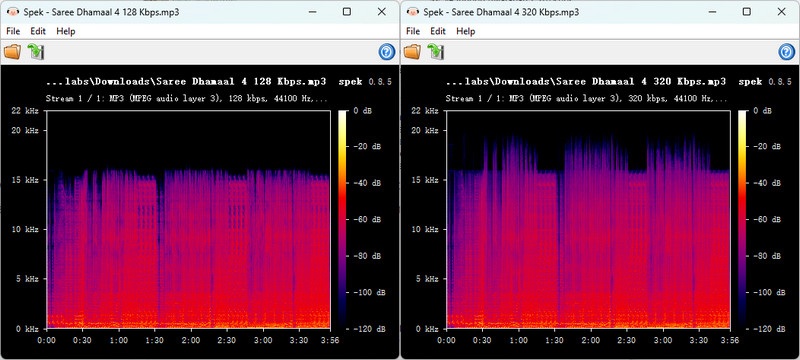
Task: Click the 320 Kbps spectrogram plot
Action: pos(588,219)
